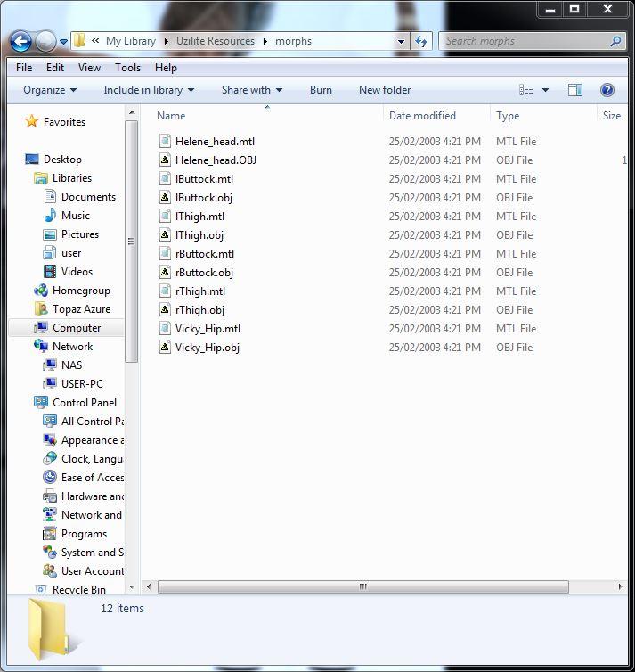Select the Vicky_Hip.obj file name
The width and height of the screenshot is (635, 672).
tap(208, 348)
